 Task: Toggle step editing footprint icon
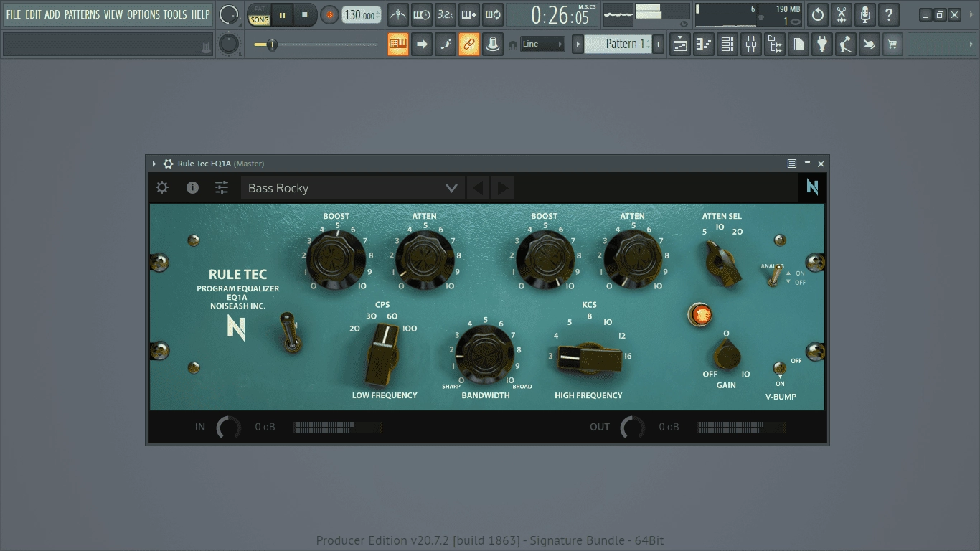click(446, 44)
